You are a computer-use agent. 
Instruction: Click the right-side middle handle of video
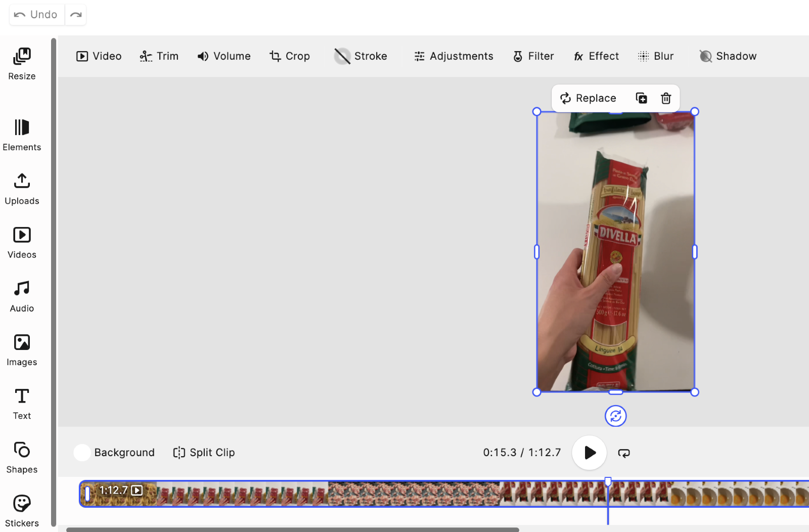click(695, 252)
